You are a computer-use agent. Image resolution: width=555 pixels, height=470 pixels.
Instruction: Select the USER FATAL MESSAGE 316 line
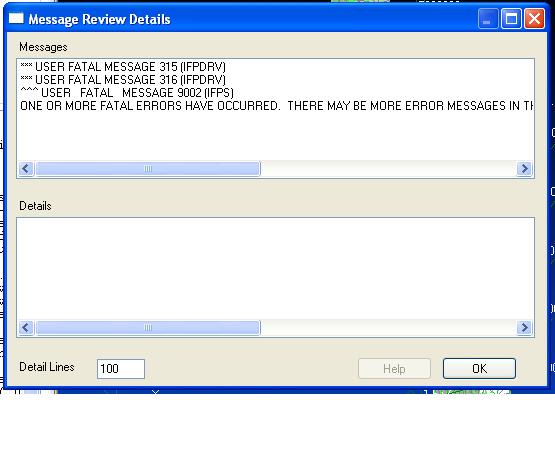click(x=123, y=80)
